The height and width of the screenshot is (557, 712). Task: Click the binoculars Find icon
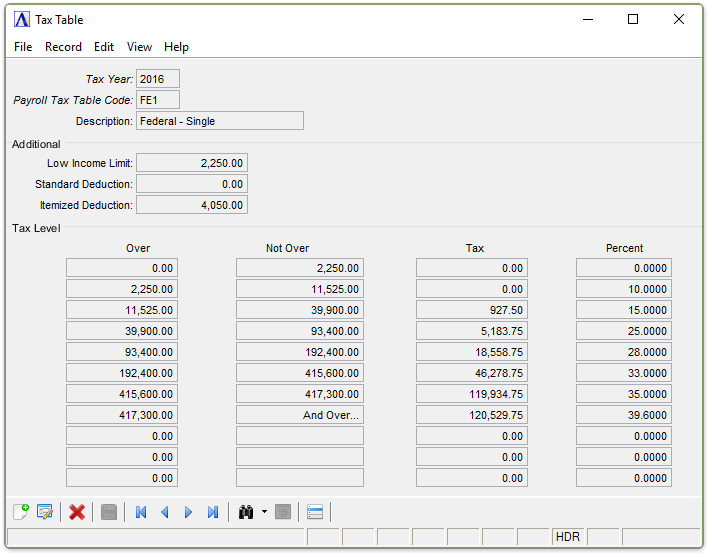point(246,512)
